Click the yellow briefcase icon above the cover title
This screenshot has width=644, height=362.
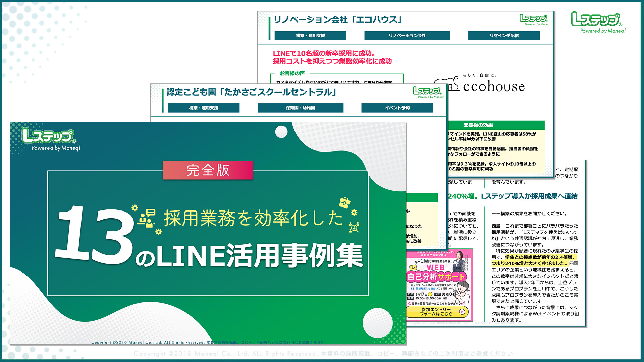pos(344,203)
